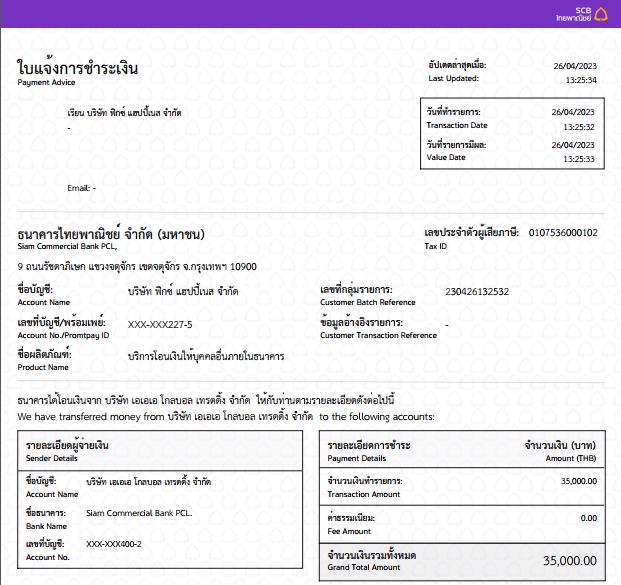Click the 'Payment Advice' subtitle
This screenshot has height=585, width=621.
(46, 82)
